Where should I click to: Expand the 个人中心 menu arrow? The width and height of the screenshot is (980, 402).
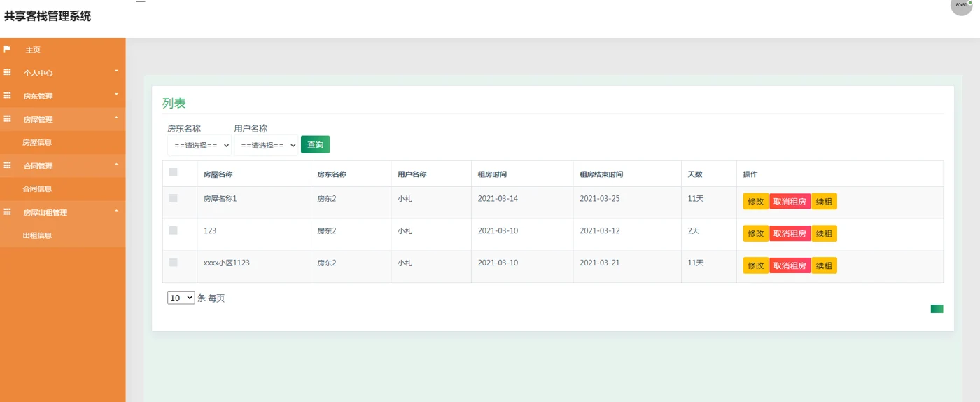(117, 71)
